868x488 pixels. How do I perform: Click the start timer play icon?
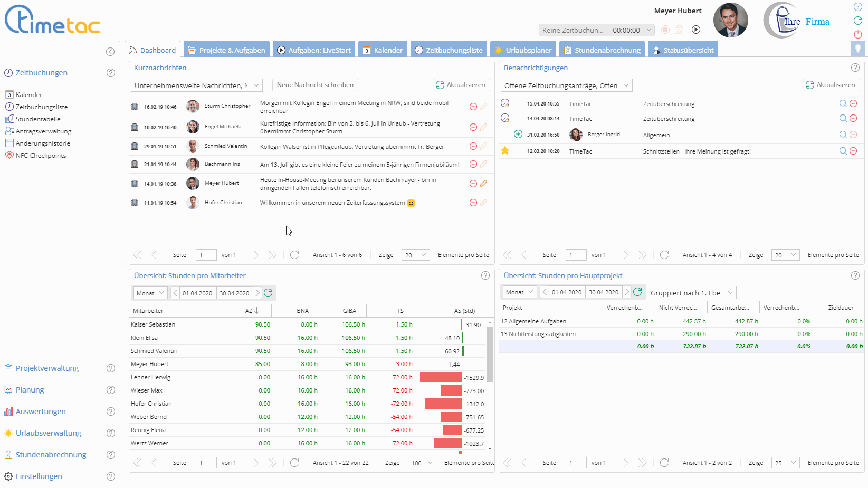(696, 30)
